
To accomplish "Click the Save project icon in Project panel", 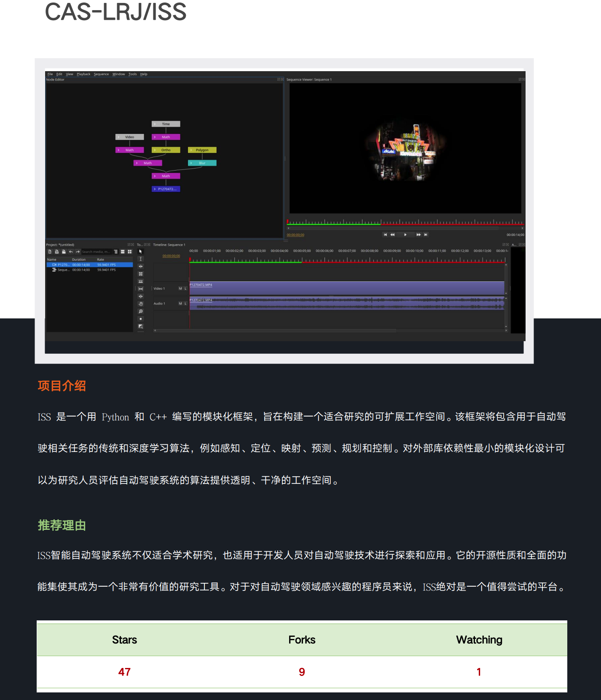I will tap(64, 251).
